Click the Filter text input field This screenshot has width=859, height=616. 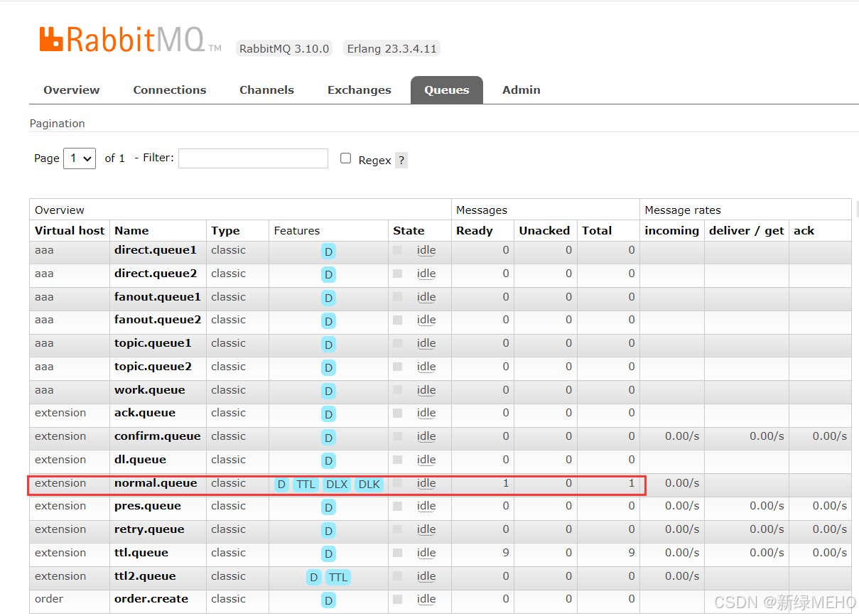(x=253, y=158)
